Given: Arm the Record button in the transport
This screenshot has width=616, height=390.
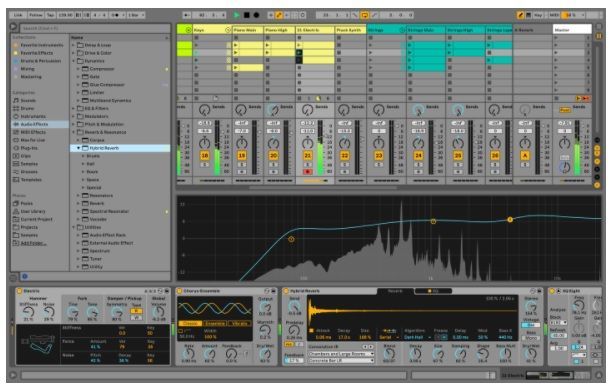Looking at the screenshot, I should 257,15.
